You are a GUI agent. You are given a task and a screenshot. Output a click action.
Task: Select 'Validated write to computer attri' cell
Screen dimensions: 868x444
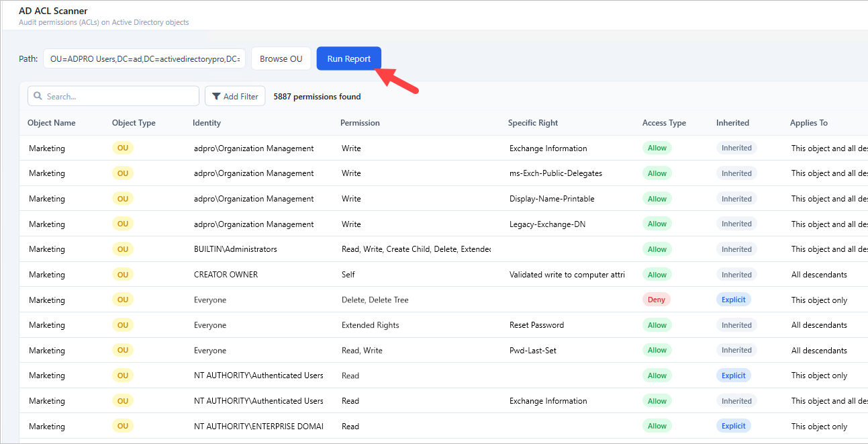coord(567,275)
